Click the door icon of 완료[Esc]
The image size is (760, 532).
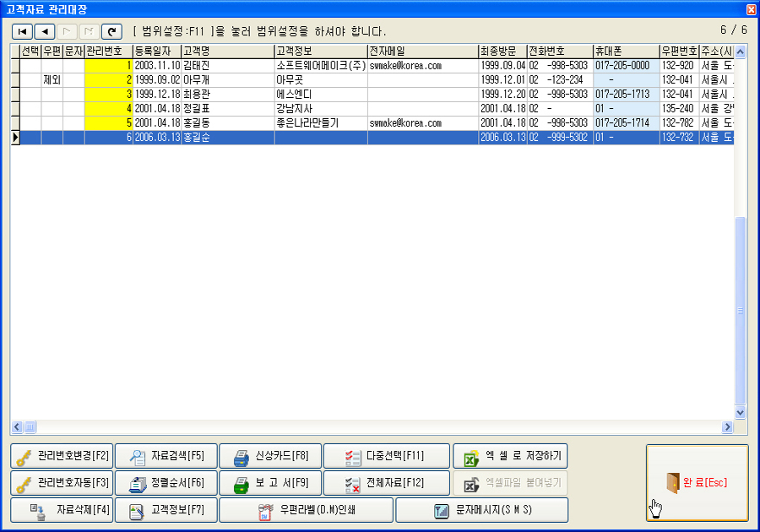pyautogui.click(x=673, y=482)
